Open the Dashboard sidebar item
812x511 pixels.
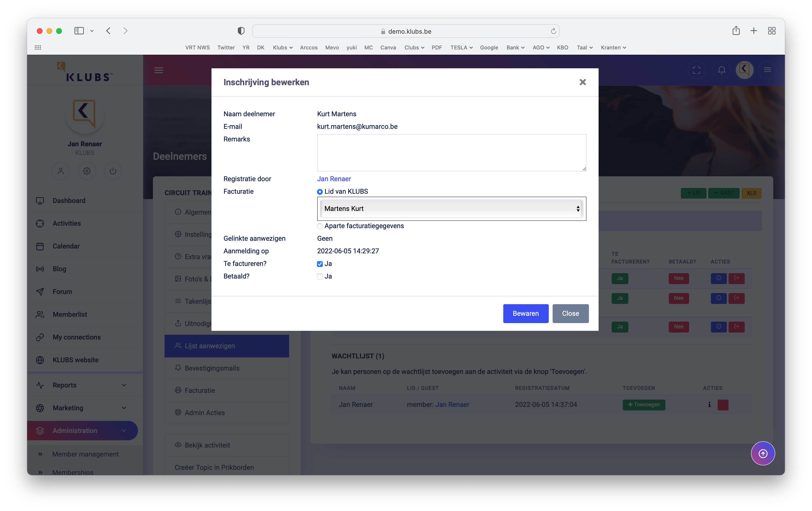(69, 201)
